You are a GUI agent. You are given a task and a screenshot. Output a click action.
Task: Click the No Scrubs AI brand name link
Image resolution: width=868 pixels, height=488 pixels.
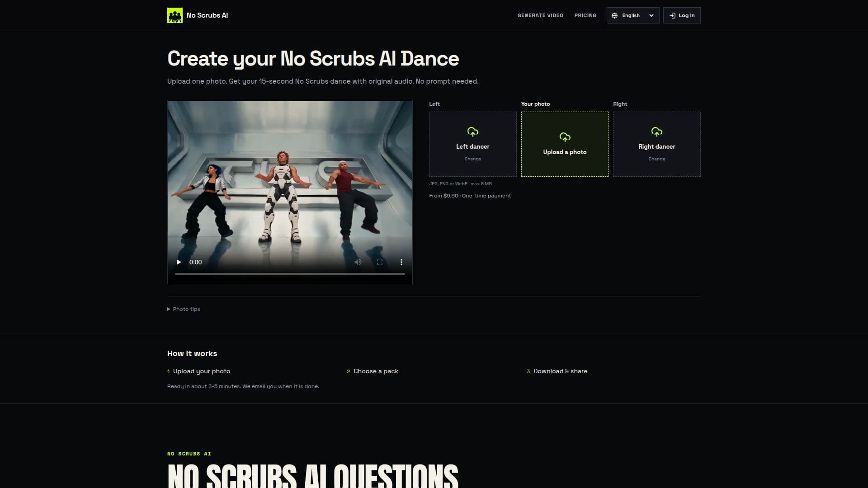point(207,15)
